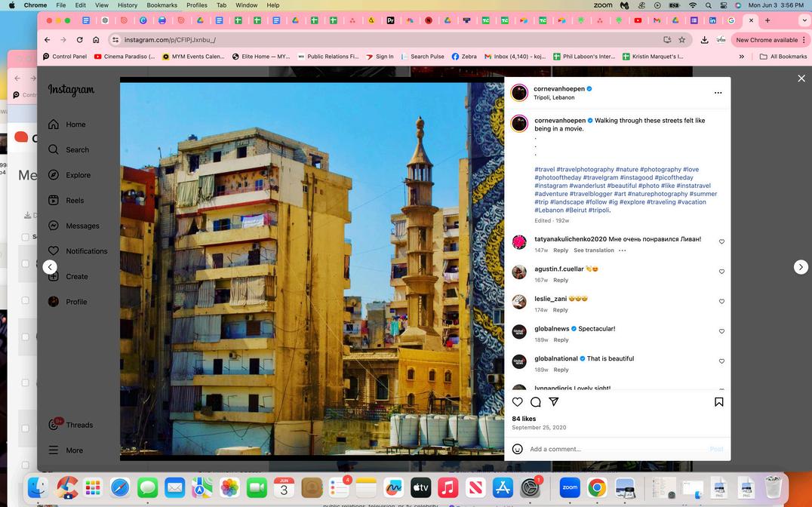The image size is (812, 507).
Task: Click Chrome back button
Action: tap(47, 40)
